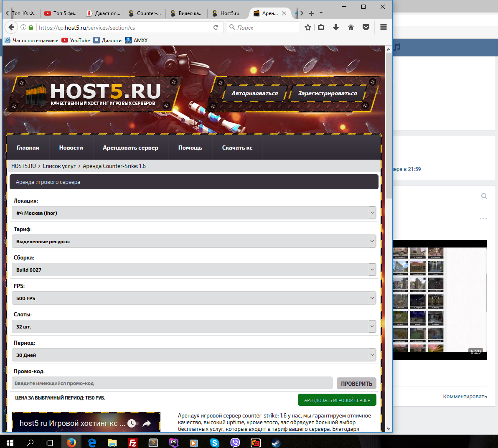Screen dimensions: 498x448
Task: Open the 'Помощь' menu item
Action: [190, 148]
